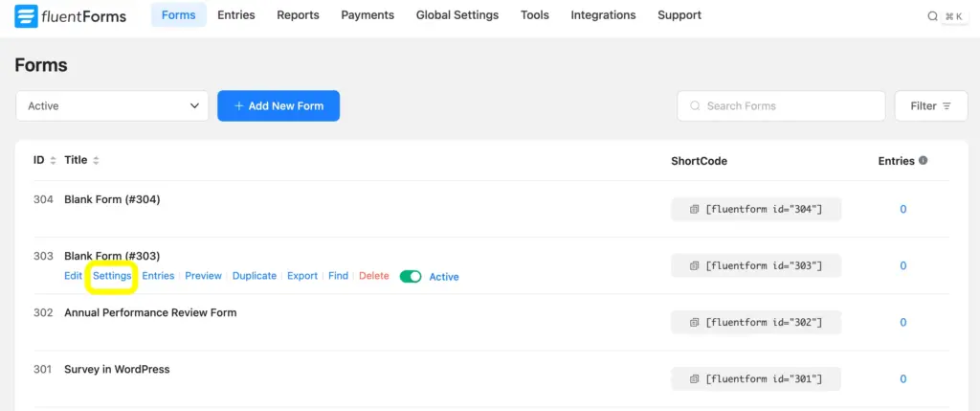Click magnifier icon in Search Forms box

695,106
